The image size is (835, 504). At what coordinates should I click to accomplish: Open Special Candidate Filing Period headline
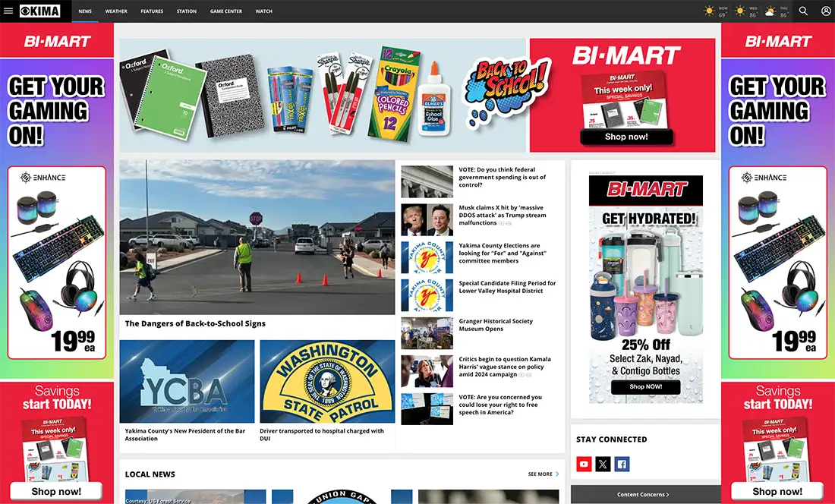(x=507, y=287)
